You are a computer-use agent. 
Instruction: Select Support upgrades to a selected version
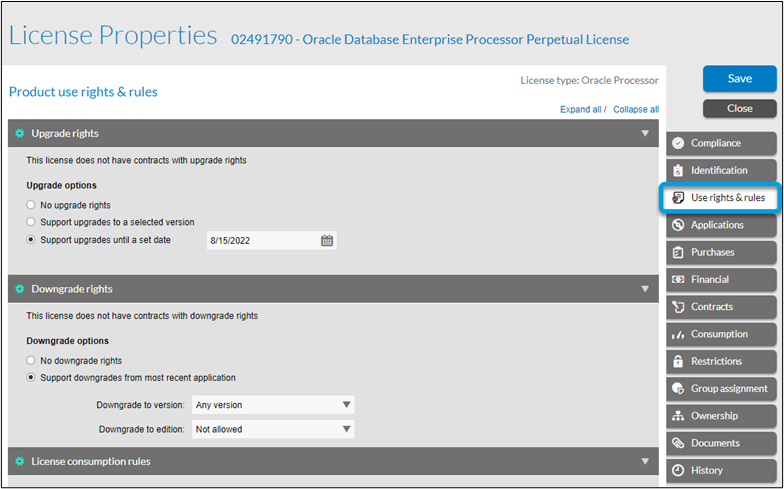point(31,222)
